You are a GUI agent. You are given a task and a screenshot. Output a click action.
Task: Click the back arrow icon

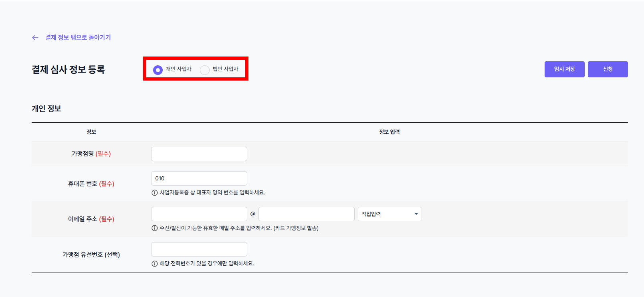click(x=35, y=38)
